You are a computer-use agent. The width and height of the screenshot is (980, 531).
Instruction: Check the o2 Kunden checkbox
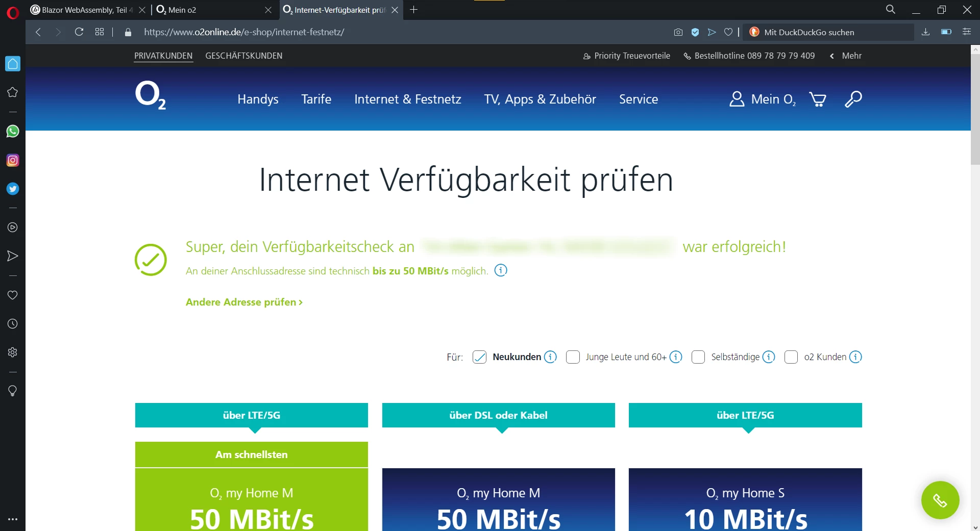(791, 357)
